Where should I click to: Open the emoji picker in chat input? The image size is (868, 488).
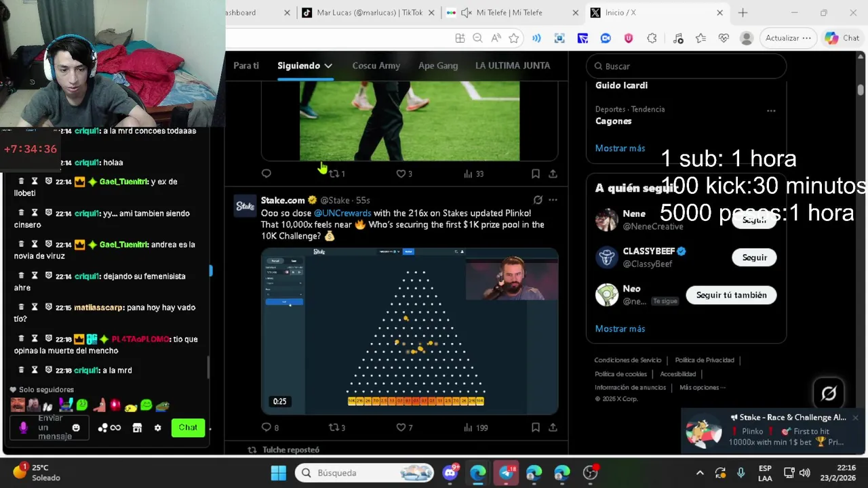[x=76, y=428]
